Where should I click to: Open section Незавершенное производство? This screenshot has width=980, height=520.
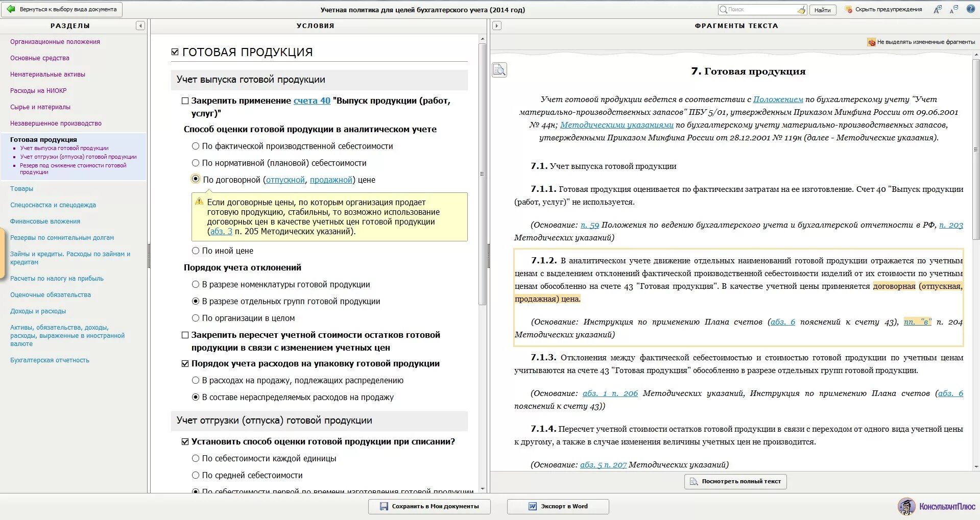click(x=56, y=123)
